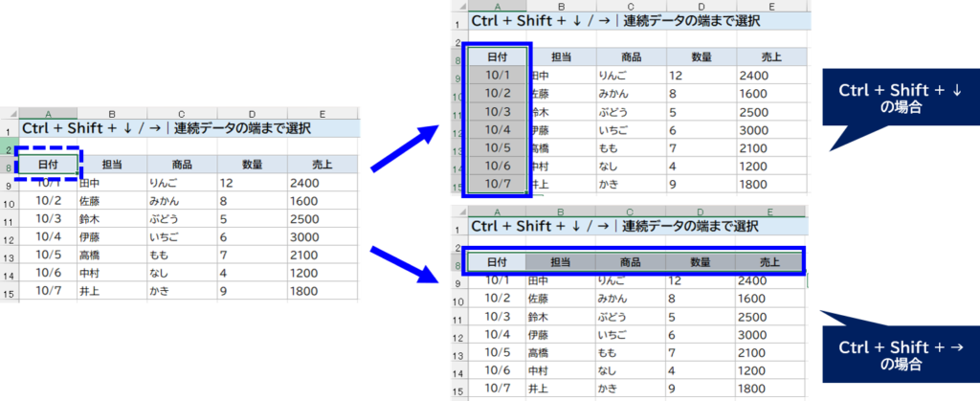This screenshot has height=401, width=980.
Task: Select 2500 cell in top-right sheet
Action: point(772,112)
